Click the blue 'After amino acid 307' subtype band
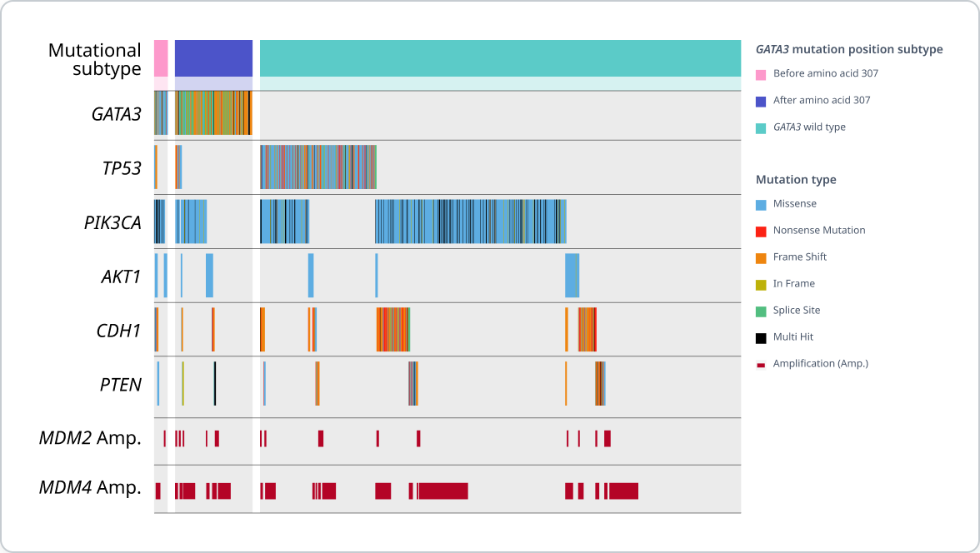The height and width of the screenshot is (553, 980). [x=212, y=57]
